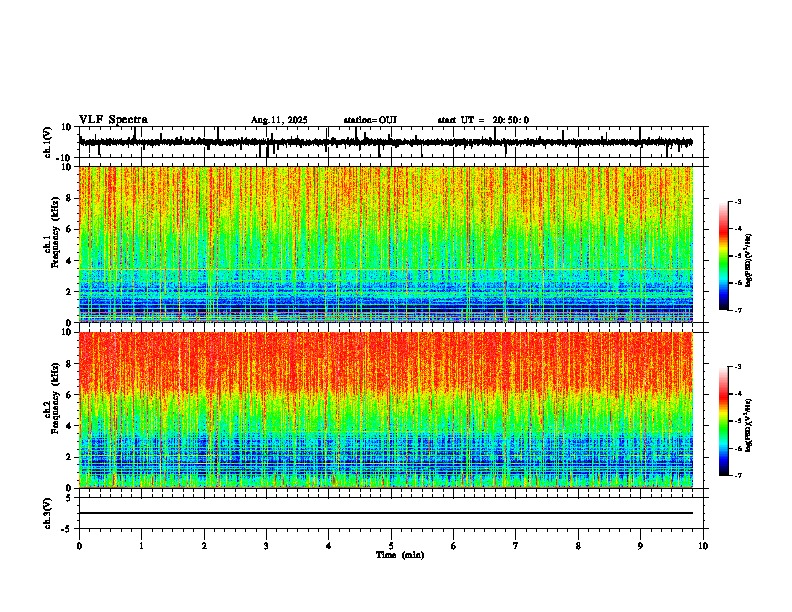
Task: Click the 'ch.2 Frequency (kHz)' axis label
Action: (x=51, y=398)
